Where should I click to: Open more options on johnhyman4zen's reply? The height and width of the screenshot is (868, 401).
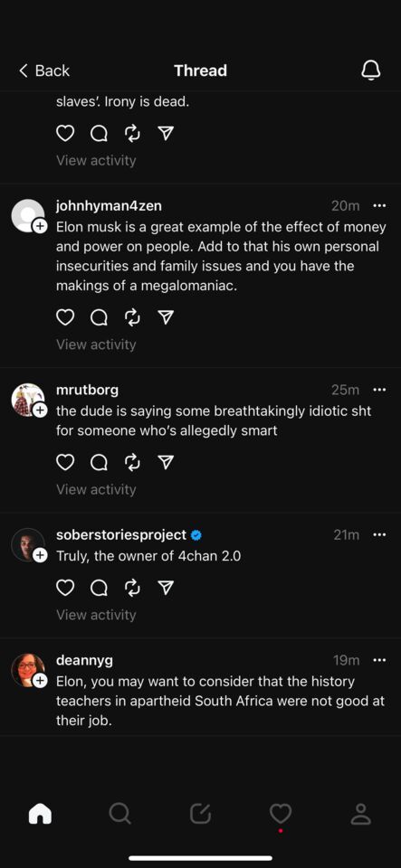click(379, 206)
